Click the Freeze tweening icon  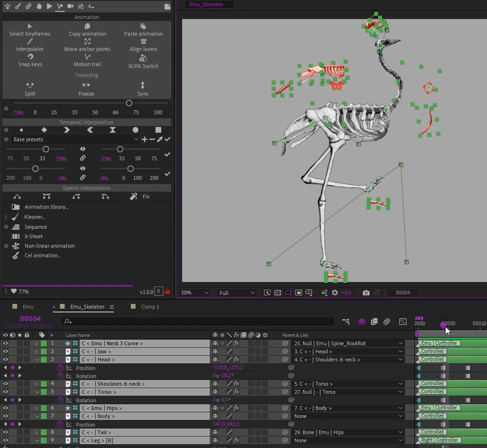(x=86, y=85)
